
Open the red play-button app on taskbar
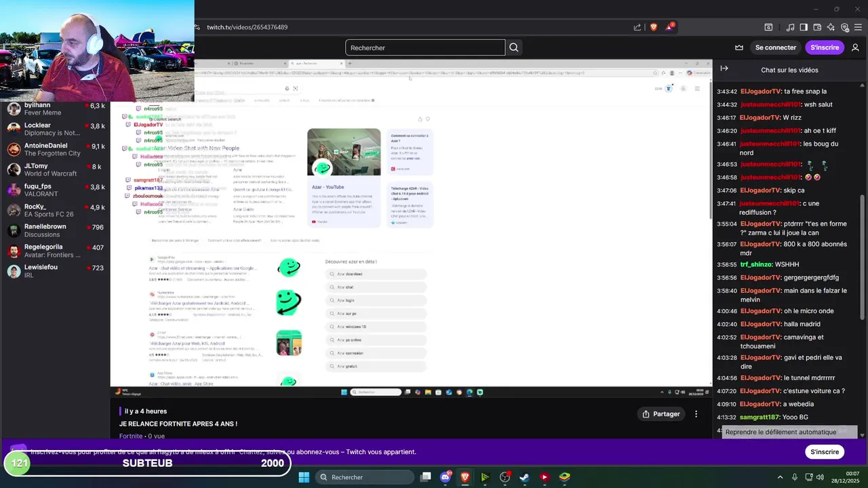point(545,477)
